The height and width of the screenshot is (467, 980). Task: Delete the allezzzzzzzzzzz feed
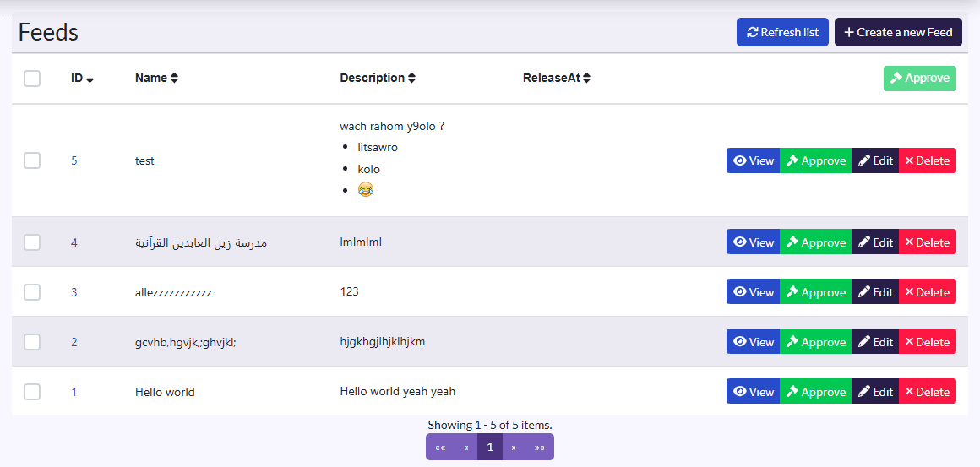tap(928, 291)
